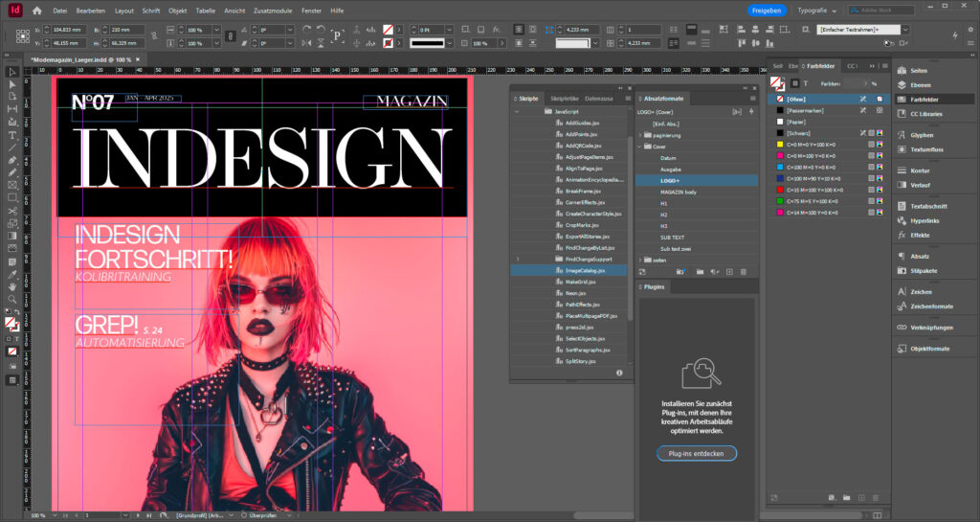This screenshot has width=980, height=522.
Task: Select the Gap tool
Action: [x=11, y=109]
